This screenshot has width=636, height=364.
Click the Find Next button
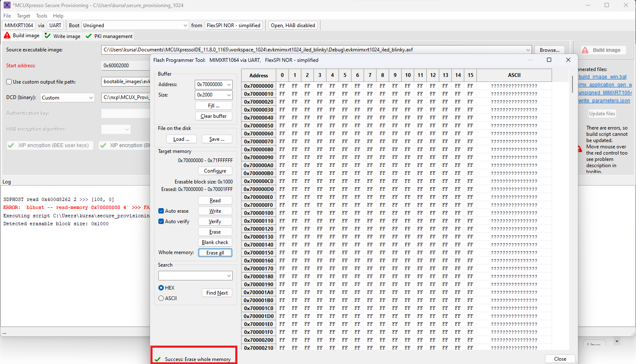(x=217, y=293)
